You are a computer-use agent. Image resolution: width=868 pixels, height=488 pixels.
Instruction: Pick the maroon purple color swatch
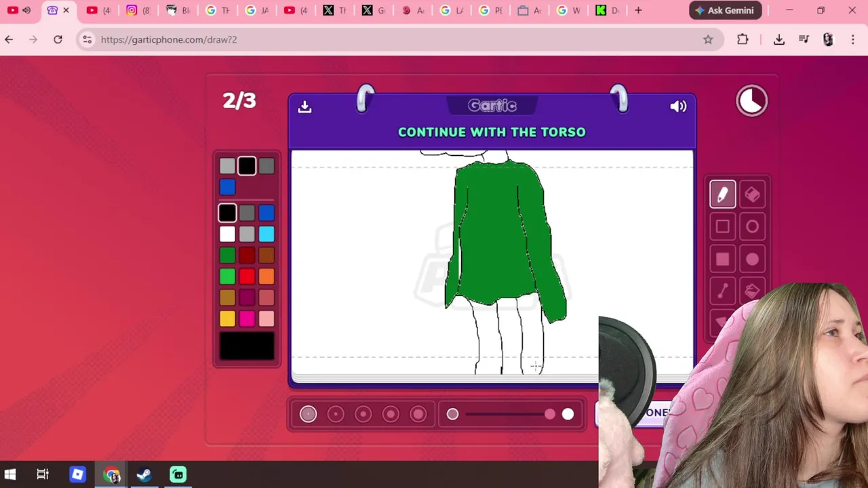(x=247, y=298)
